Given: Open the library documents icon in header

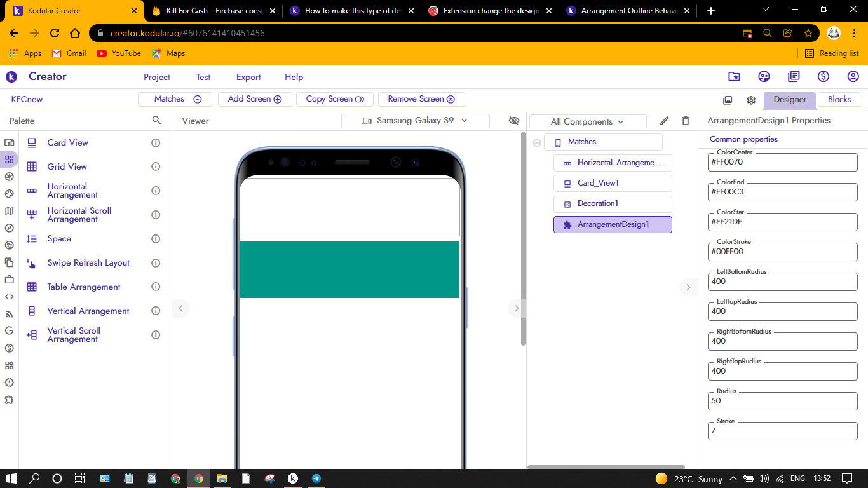Looking at the screenshot, I should click(794, 77).
